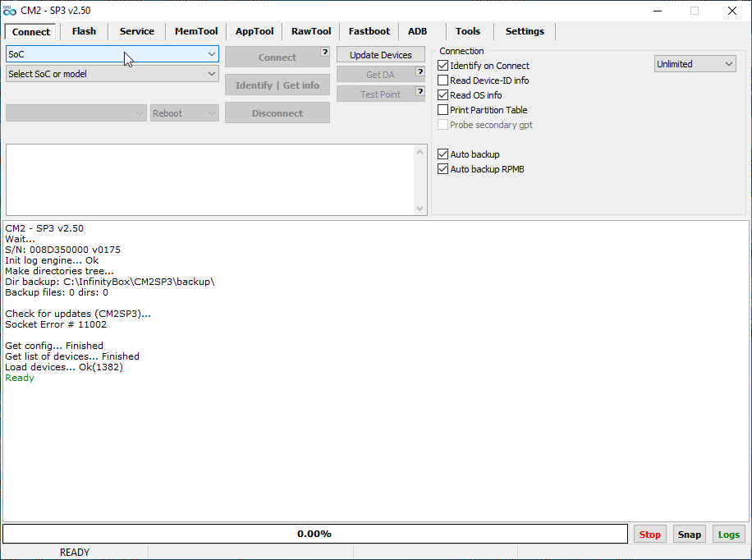Image resolution: width=752 pixels, height=560 pixels.
Task: Click the Update Devices button
Action: (x=381, y=55)
